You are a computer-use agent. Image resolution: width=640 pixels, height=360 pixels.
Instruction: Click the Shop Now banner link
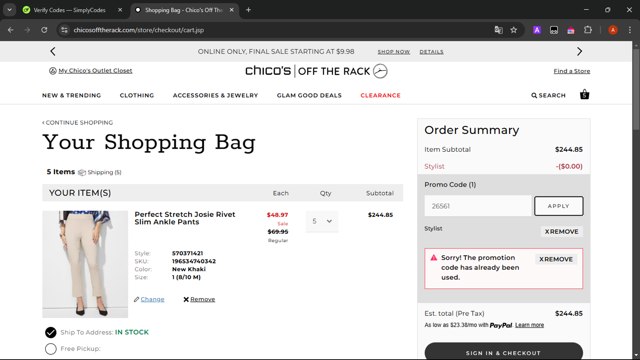click(x=393, y=52)
